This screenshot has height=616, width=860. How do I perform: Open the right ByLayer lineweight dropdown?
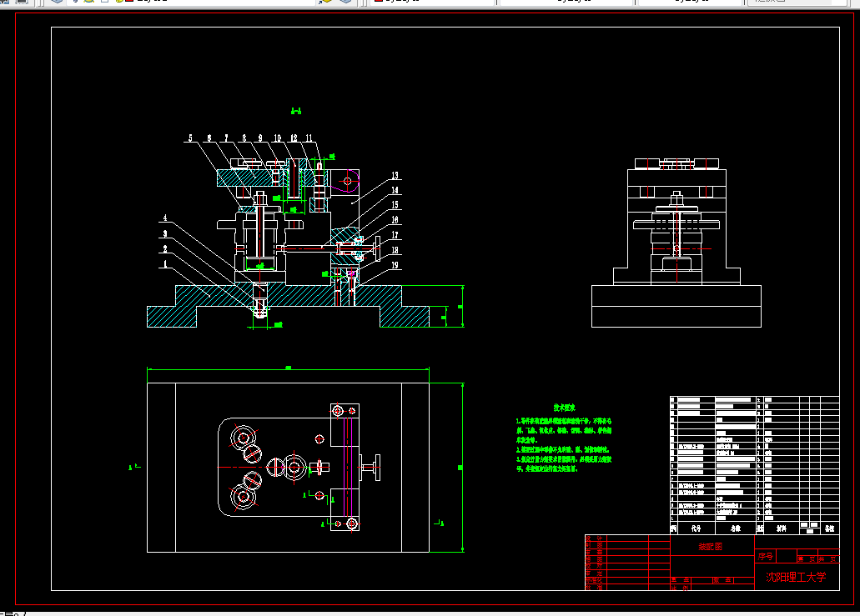pyautogui.click(x=690, y=2)
